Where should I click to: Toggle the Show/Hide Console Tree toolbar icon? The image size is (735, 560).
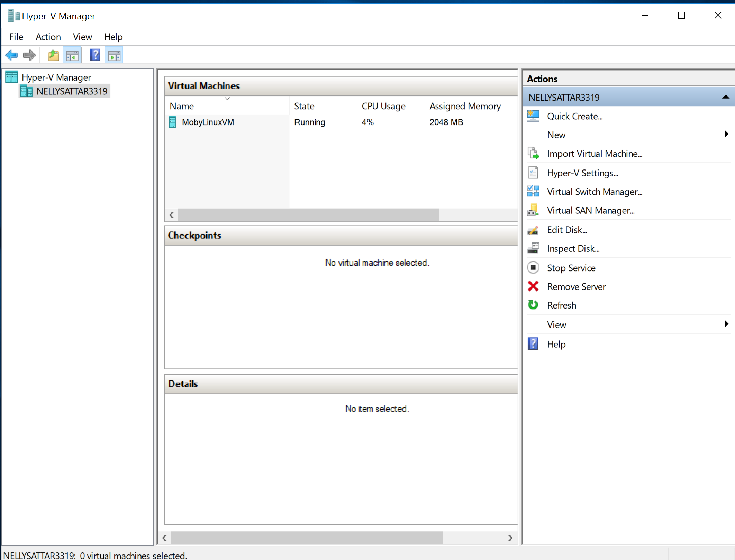[x=72, y=55]
